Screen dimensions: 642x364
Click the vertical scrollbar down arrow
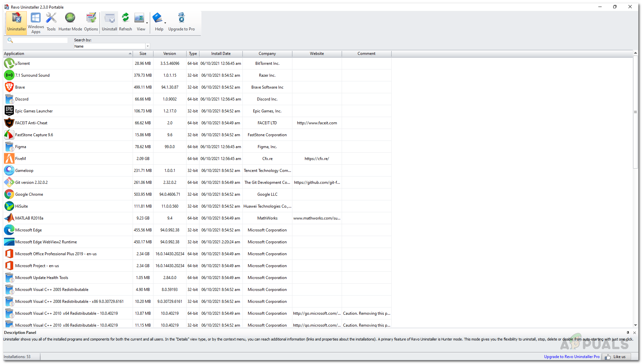[635, 325]
